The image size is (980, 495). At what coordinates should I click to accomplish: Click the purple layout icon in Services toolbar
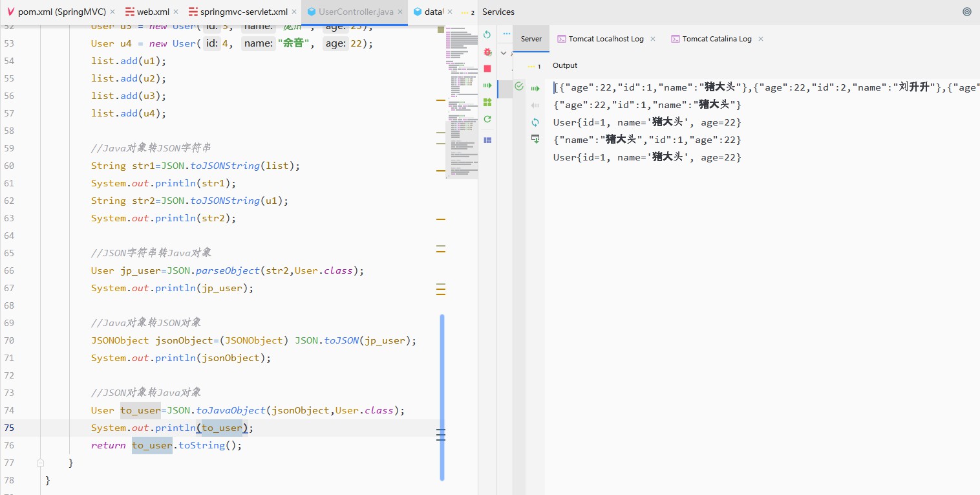(487, 140)
